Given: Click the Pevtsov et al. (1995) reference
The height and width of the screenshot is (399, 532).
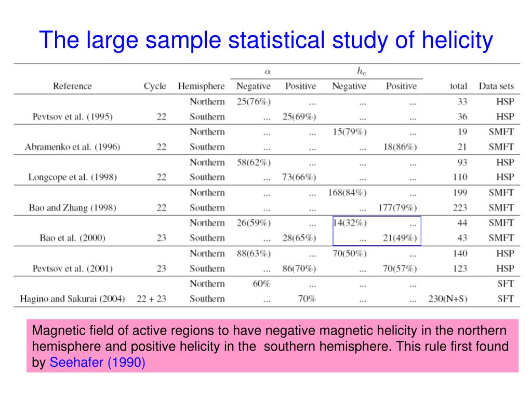Looking at the screenshot, I should point(73,117).
